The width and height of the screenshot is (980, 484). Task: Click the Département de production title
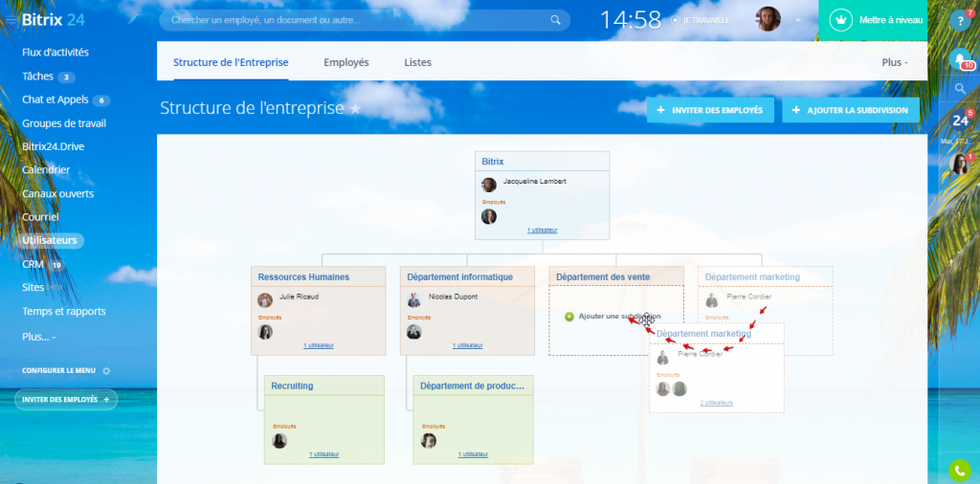click(473, 385)
